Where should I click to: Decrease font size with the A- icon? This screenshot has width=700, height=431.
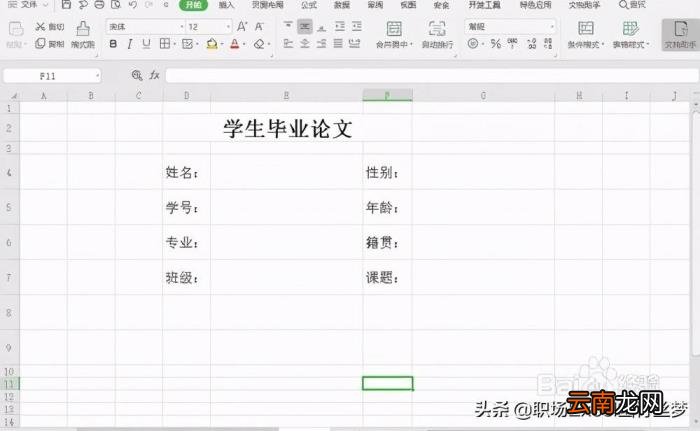coord(259,27)
